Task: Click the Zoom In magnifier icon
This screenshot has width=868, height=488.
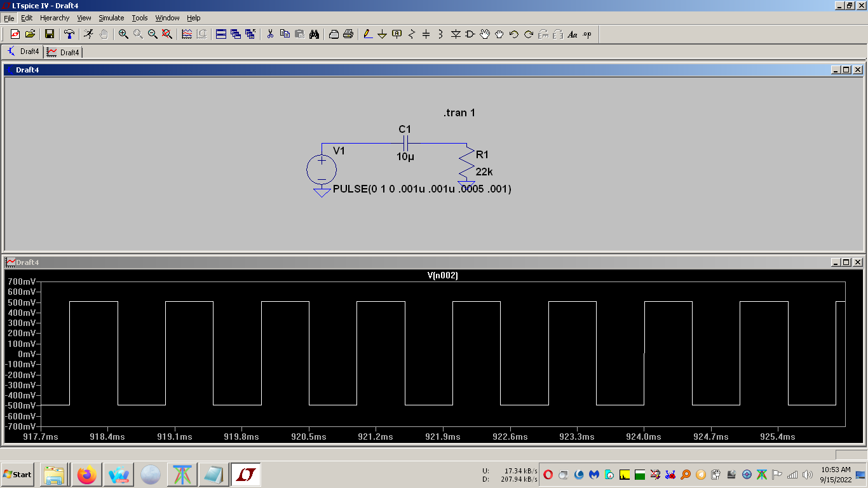Action: coord(123,34)
